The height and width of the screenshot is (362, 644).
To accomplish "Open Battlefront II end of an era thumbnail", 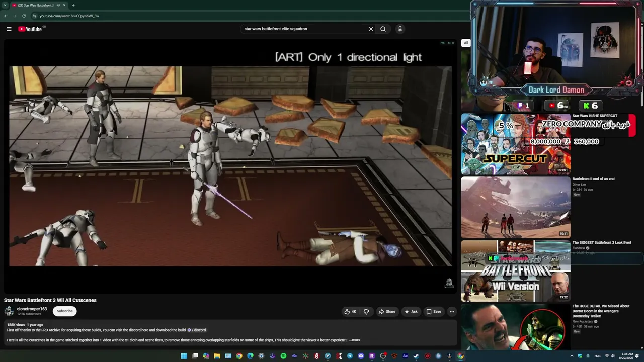I will [516, 207].
